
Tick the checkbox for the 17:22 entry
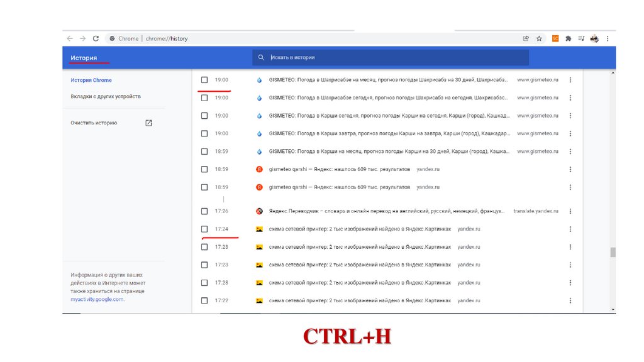204,300
